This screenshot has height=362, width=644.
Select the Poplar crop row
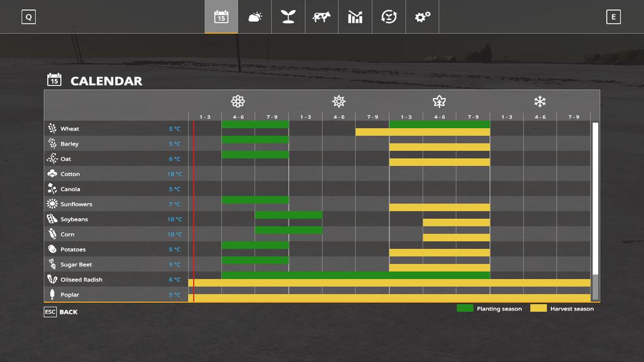click(70, 295)
